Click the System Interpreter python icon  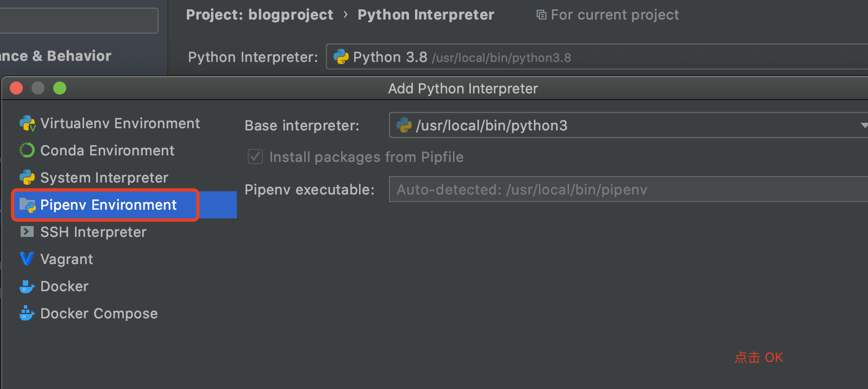click(27, 178)
